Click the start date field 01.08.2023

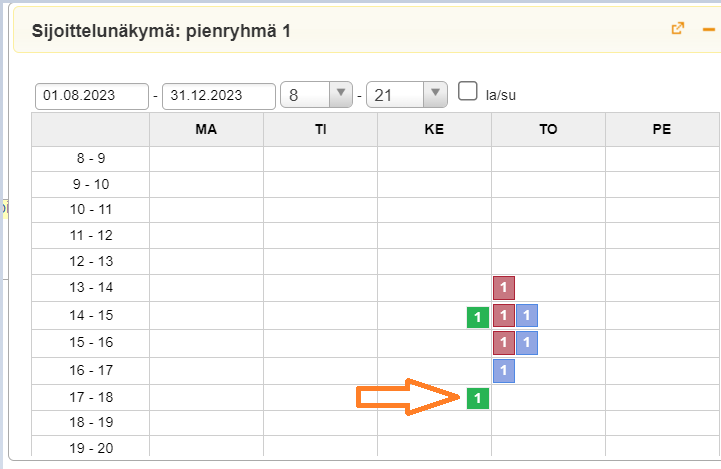(x=91, y=95)
